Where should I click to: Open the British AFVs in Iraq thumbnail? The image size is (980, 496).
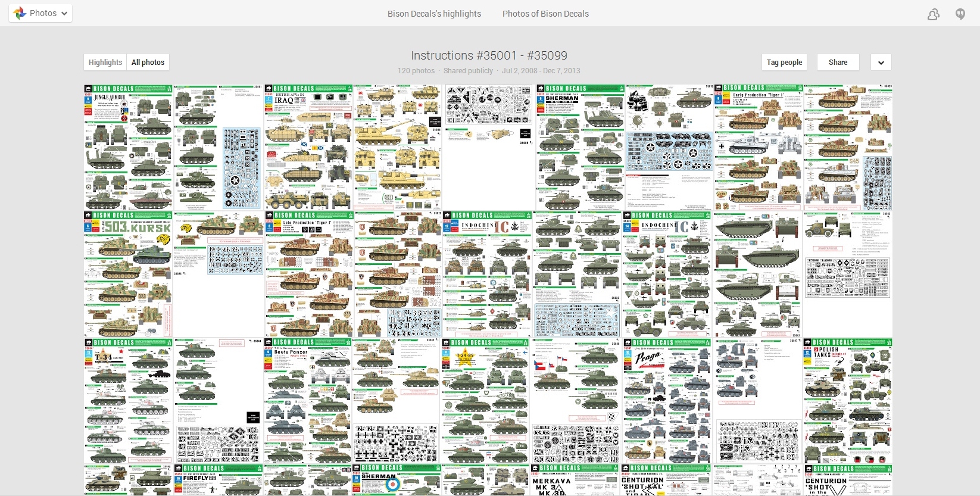(x=308, y=147)
